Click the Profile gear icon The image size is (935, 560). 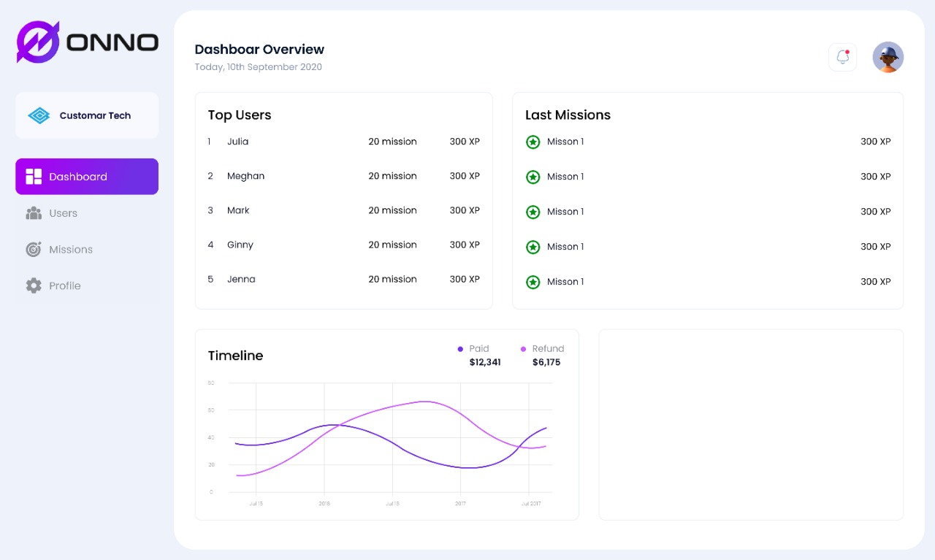pyautogui.click(x=34, y=285)
